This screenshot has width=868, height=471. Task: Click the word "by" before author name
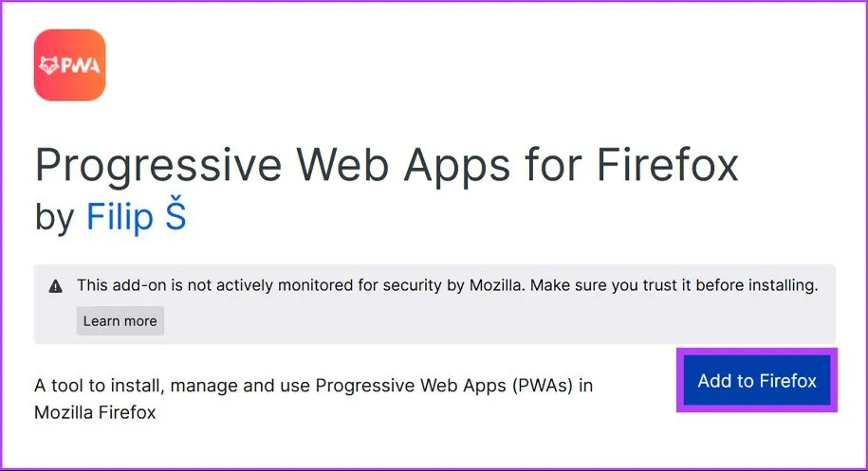tap(54, 216)
